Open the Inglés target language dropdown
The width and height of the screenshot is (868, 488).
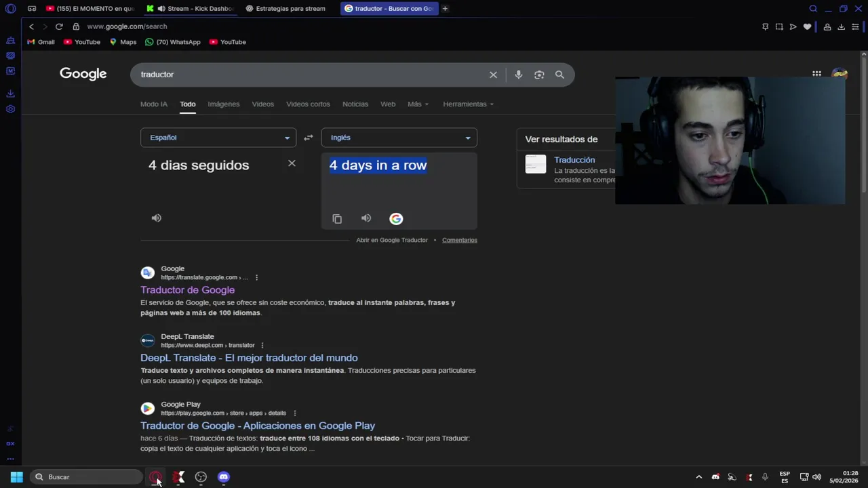399,138
